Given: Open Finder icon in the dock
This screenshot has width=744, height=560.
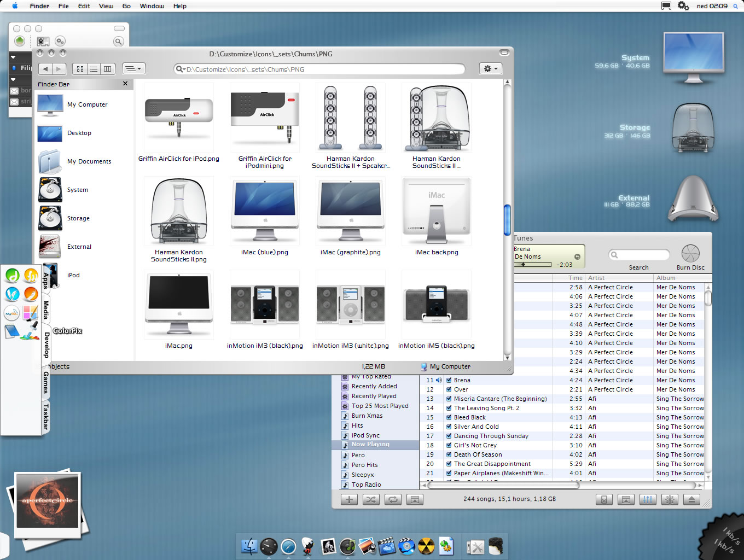Looking at the screenshot, I should (249, 546).
